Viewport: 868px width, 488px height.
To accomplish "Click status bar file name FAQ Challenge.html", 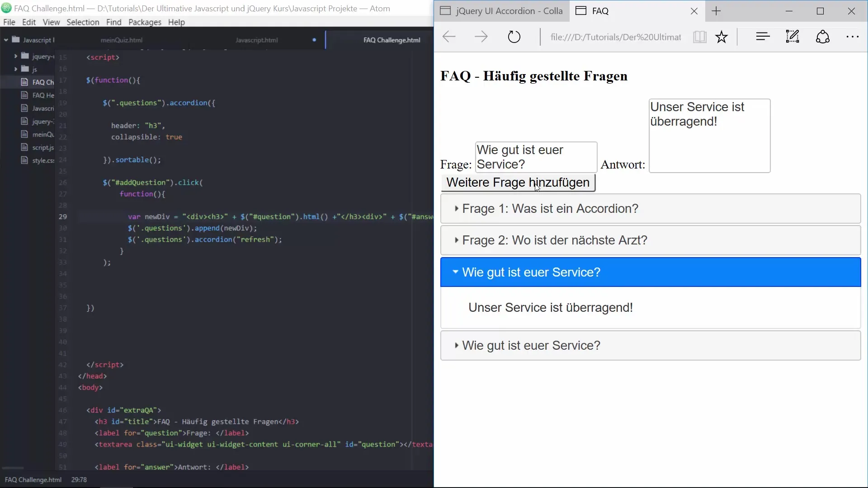I will pyautogui.click(x=33, y=480).
